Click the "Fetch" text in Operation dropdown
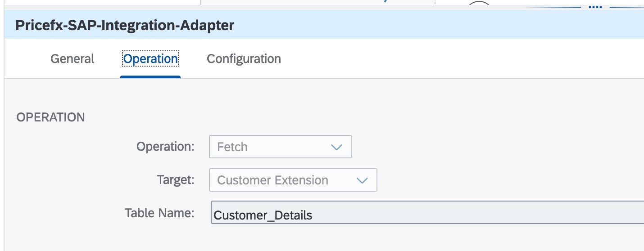Image resolution: width=644 pixels, height=251 pixels. click(232, 147)
